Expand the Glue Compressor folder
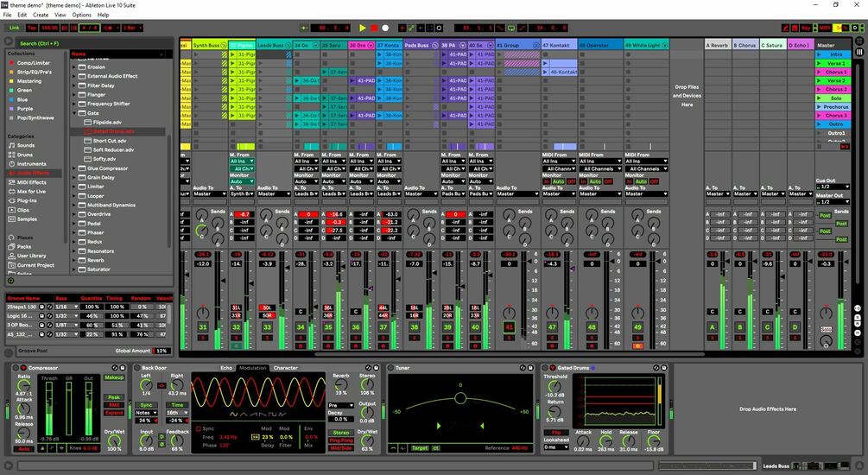The height and width of the screenshot is (475, 868). point(74,168)
